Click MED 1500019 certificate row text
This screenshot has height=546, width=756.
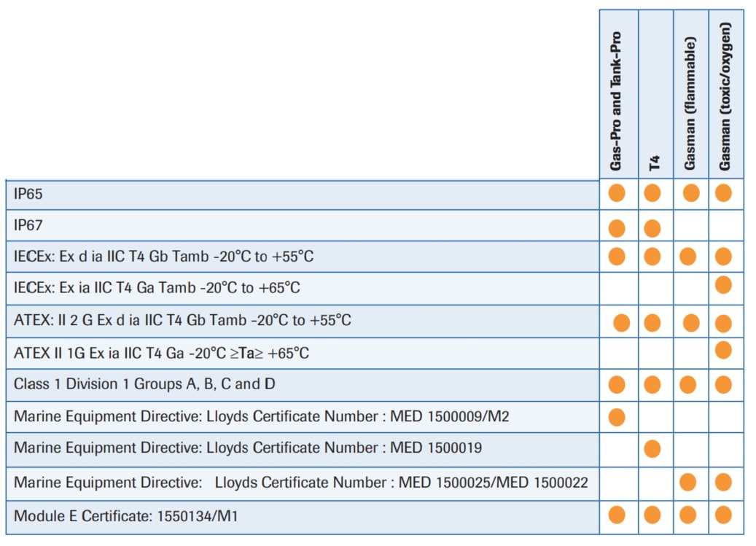tap(248, 448)
